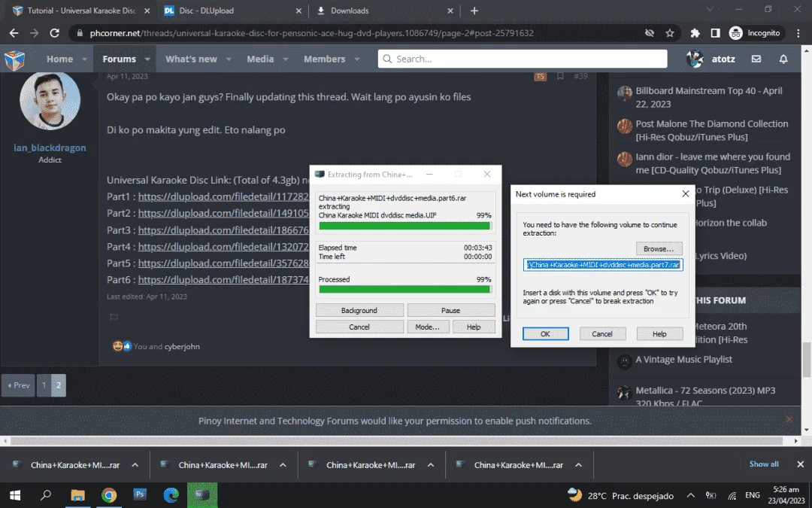This screenshot has height=508, width=812.
Task: Open options for first downloaded rar file
Action: coord(135,465)
